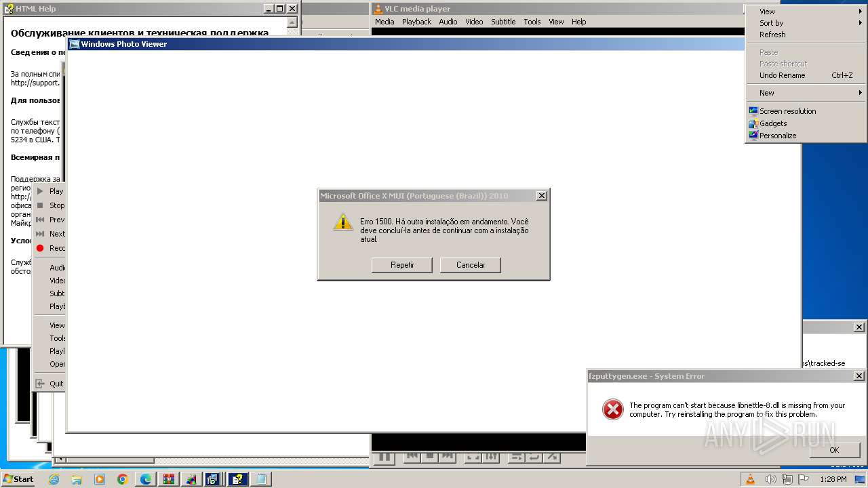
Task: Close the fzputtygen.exe System Error window
Action: 859,376
